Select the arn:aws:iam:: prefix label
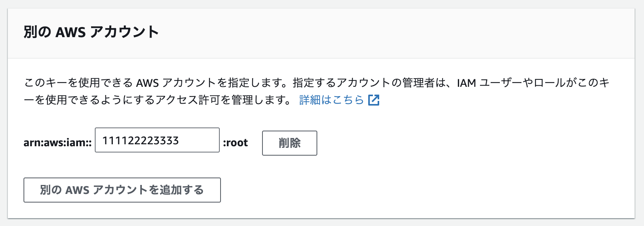Screen dimensions: 644x226 point(57,143)
